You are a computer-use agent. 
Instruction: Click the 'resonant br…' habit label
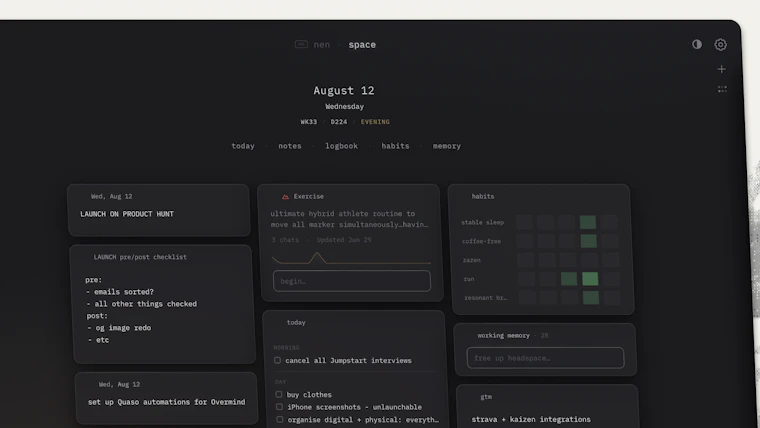click(486, 298)
